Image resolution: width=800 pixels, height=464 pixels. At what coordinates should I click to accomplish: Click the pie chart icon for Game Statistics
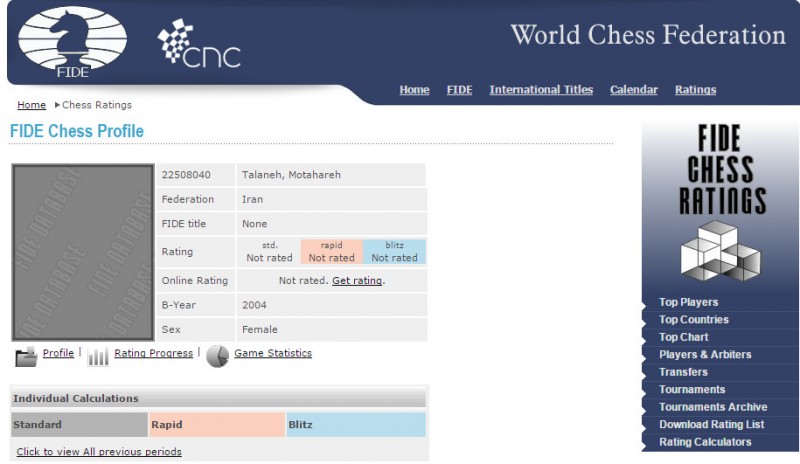[217, 356]
